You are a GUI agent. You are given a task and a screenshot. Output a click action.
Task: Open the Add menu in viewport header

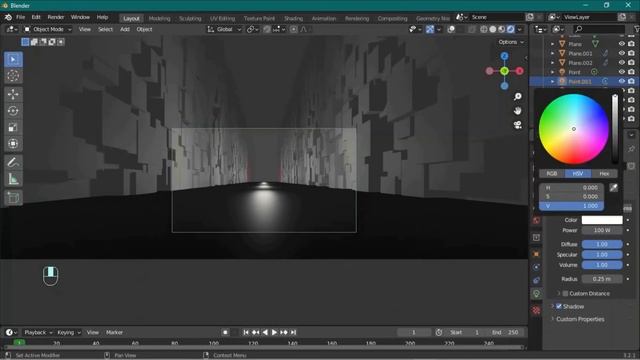(124, 29)
